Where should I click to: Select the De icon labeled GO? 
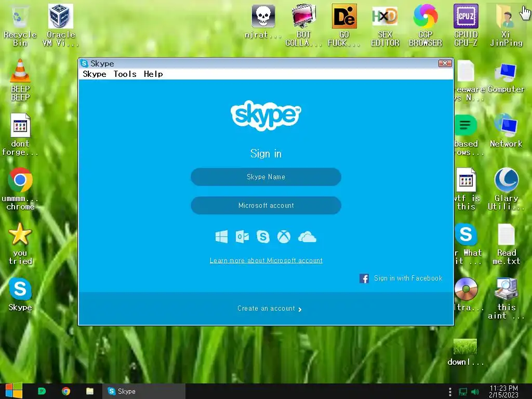[x=344, y=24]
